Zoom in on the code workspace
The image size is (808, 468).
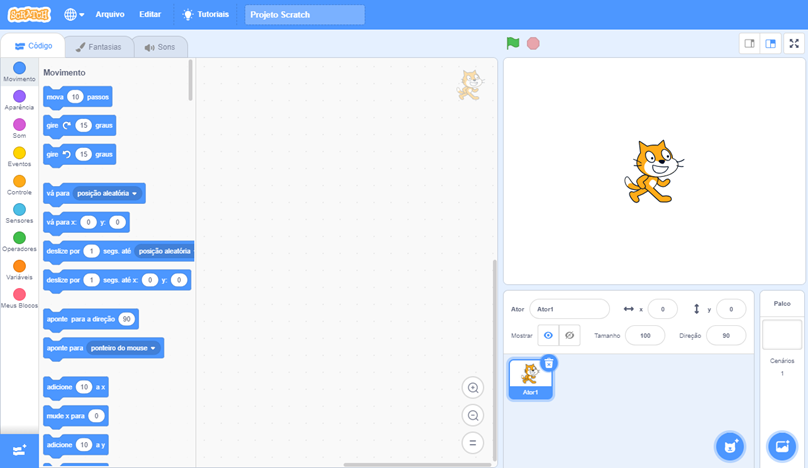pos(473,388)
